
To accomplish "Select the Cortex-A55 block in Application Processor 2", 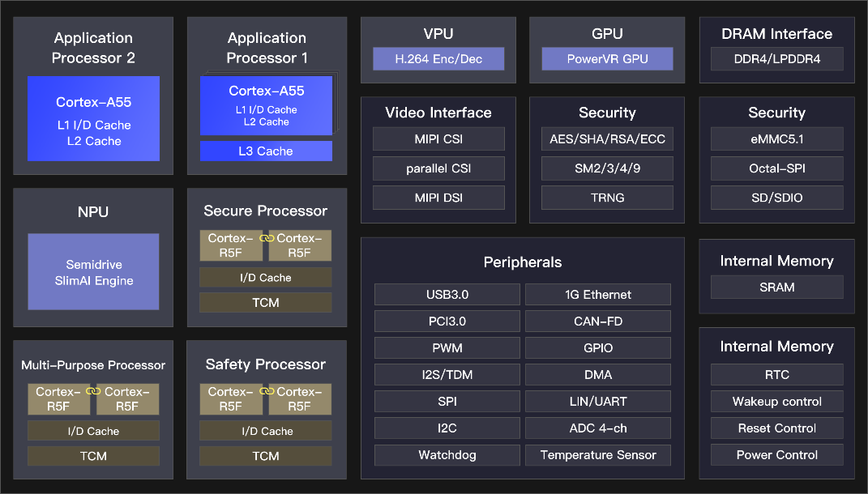I will pyautogui.click(x=93, y=118).
